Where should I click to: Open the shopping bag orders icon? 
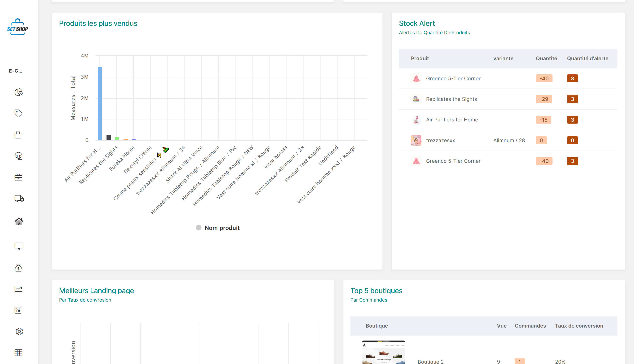point(19,134)
